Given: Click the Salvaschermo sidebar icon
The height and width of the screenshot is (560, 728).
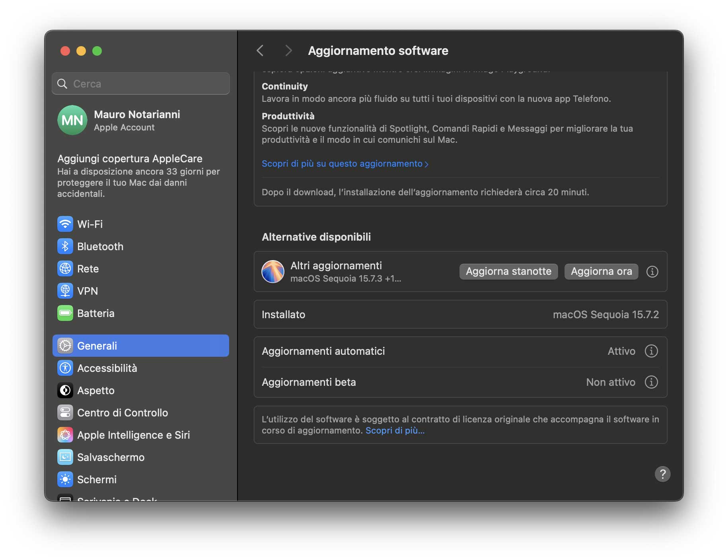Looking at the screenshot, I should [x=65, y=457].
